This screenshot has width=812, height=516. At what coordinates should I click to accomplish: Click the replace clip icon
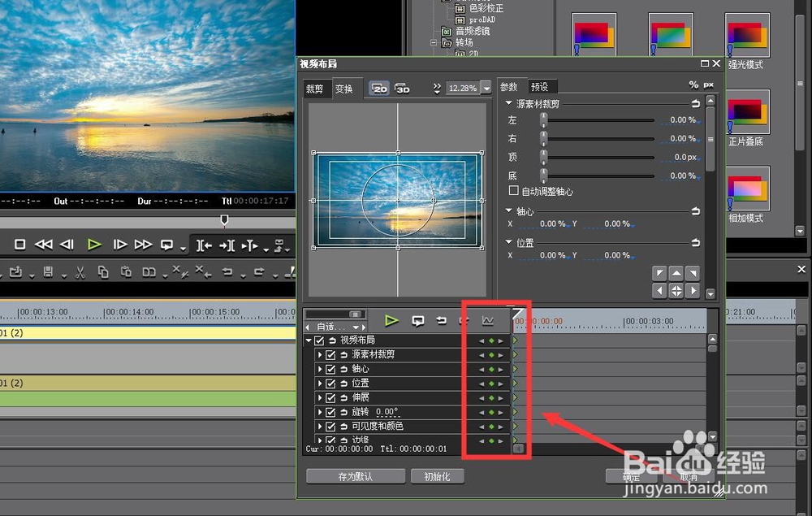149,271
